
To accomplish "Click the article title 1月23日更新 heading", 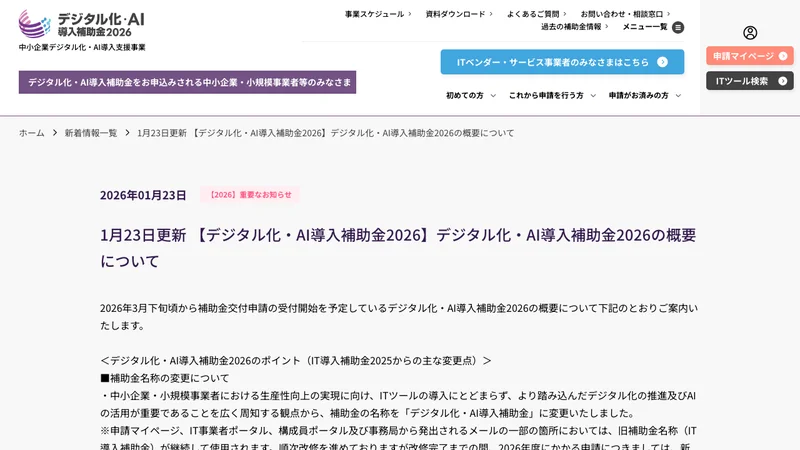I will 398,248.
